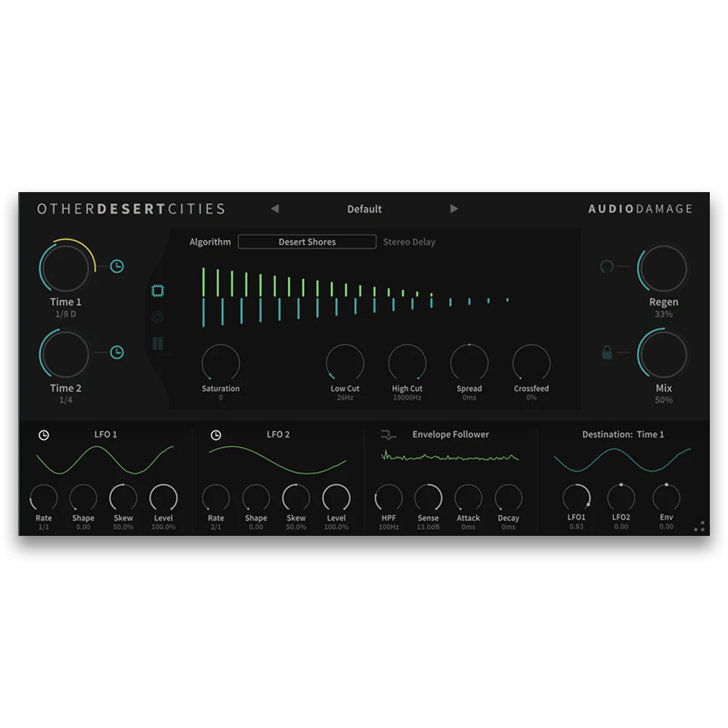
Task: Select the circular dotted section icon
Action: coord(158,317)
